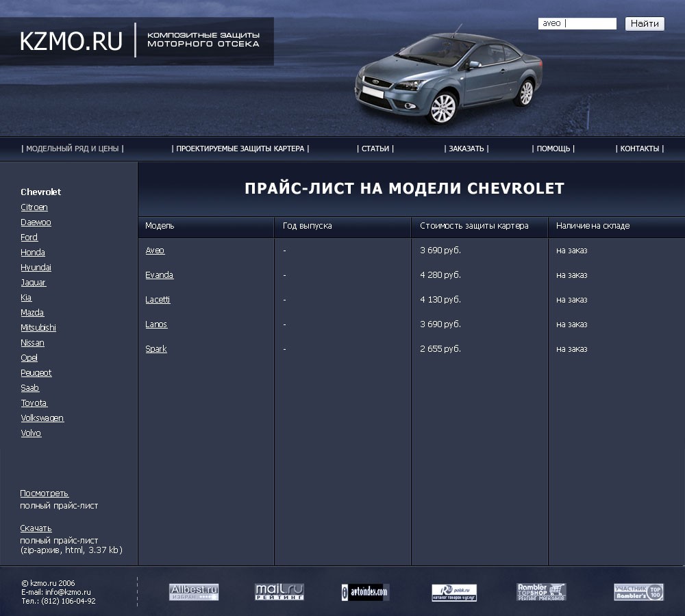Go to Контакты page

(x=640, y=149)
